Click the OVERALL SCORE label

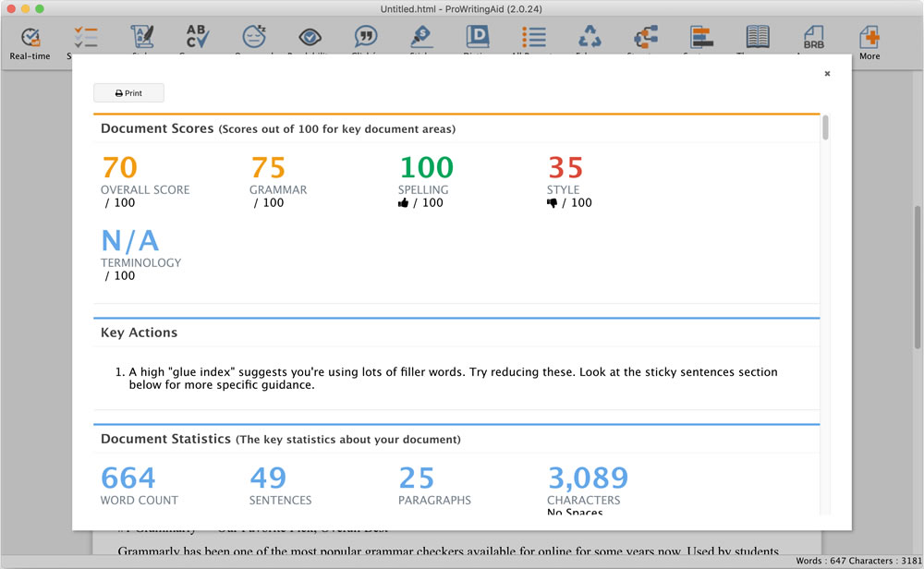[145, 189]
